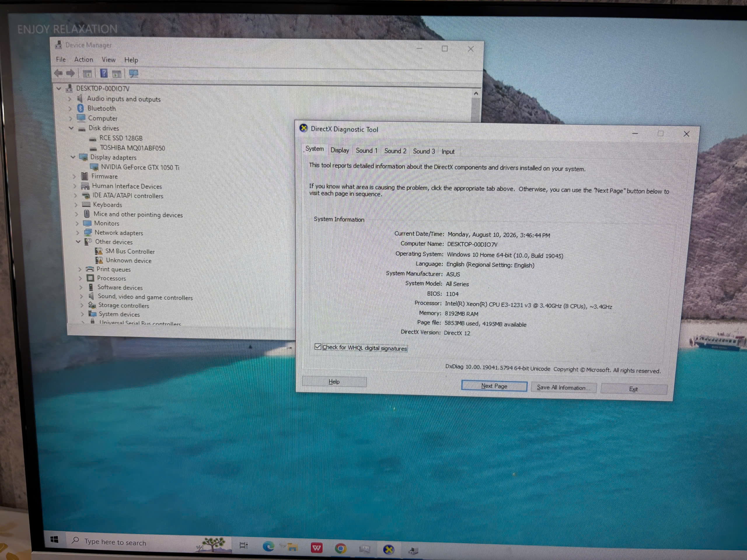Select the TOSHIBA MQ01ABF050 drive
Screen dimensions: 747x560
click(132, 148)
